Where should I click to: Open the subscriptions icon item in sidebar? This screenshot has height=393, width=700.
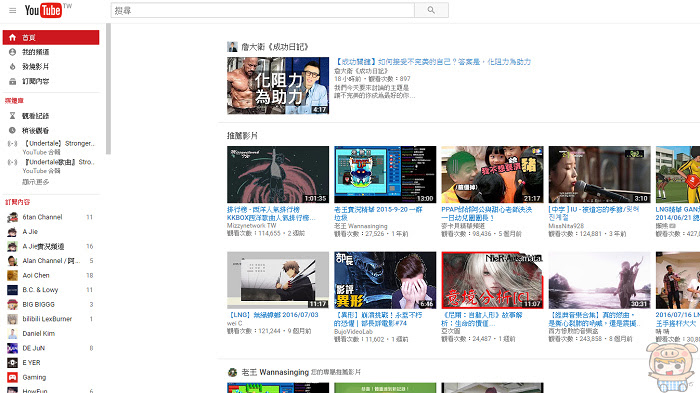point(12,81)
